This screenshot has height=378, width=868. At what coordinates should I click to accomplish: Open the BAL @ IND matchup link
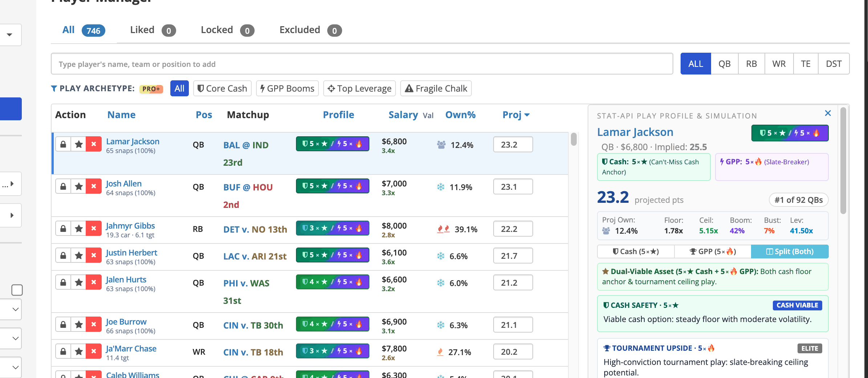click(246, 145)
